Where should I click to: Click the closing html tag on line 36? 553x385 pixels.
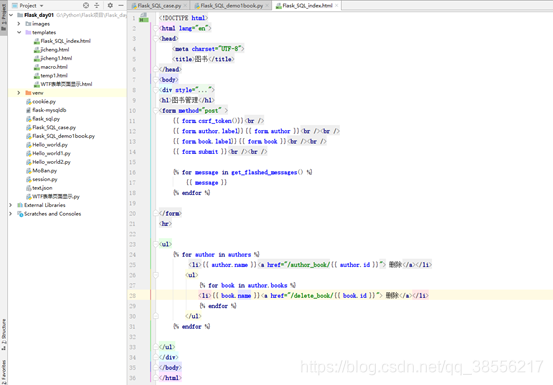[170, 378]
